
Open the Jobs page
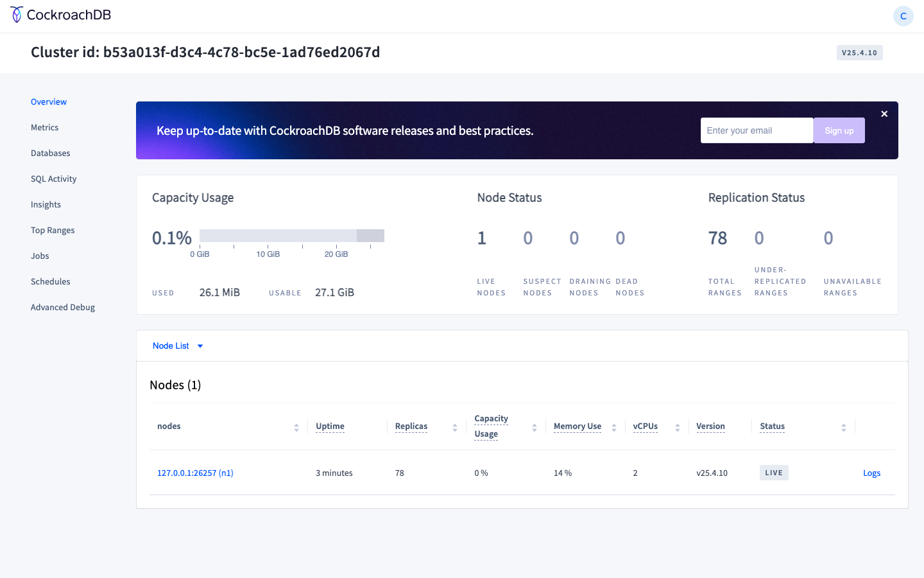[40, 256]
